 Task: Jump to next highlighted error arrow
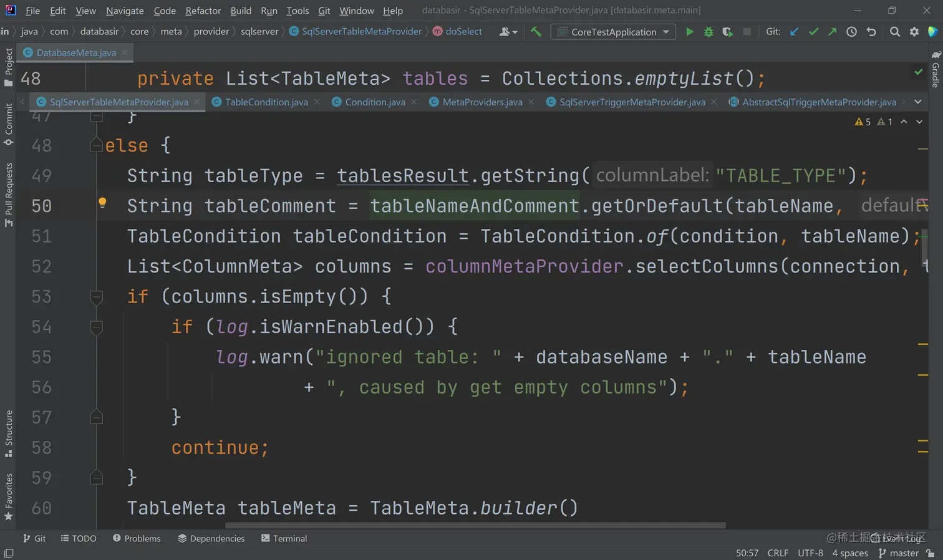919,122
